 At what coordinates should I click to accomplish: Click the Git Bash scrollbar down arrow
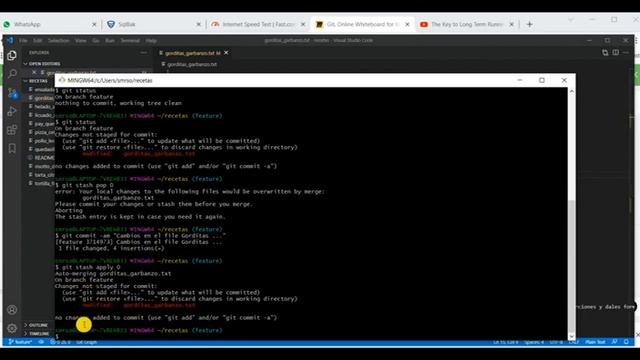(571, 336)
